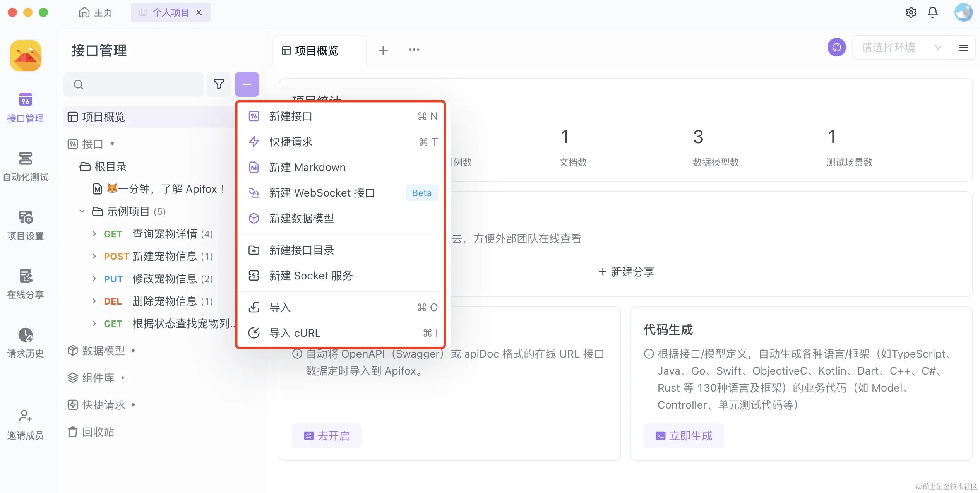Screen dimensions: 980x493
Task: Click the 去开启 button
Action: pos(327,436)
